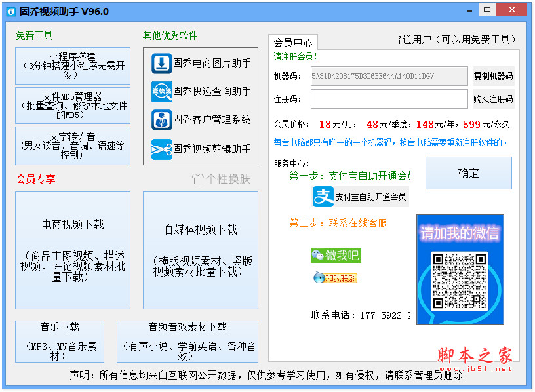Click the 个性换肤 shirt icon
Image resolution: width=535 pixels, height=392 pixels.
click(x=197, y=179)
